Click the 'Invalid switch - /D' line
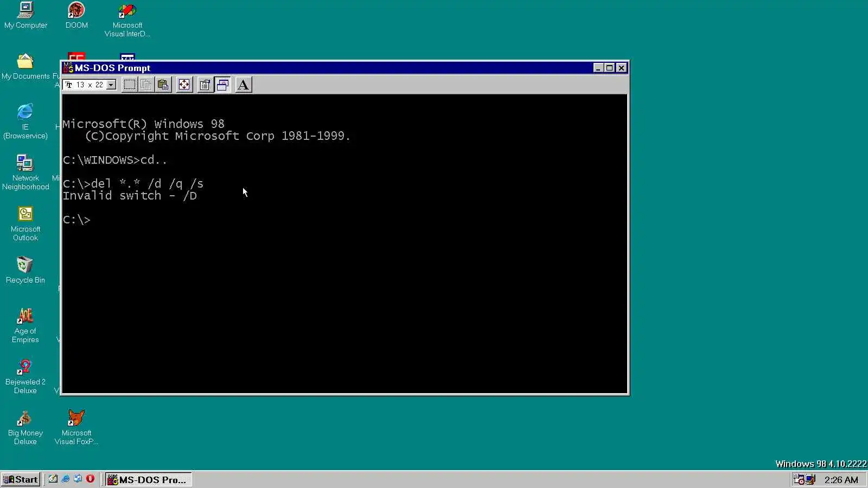This screenshot has width=868, height=488. (130, 196)
